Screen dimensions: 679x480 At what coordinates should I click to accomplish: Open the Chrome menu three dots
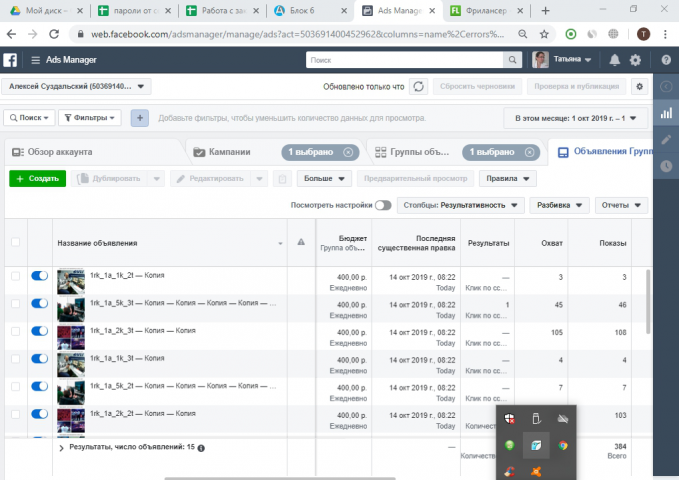pyautogui.click(x=666, y=34)
